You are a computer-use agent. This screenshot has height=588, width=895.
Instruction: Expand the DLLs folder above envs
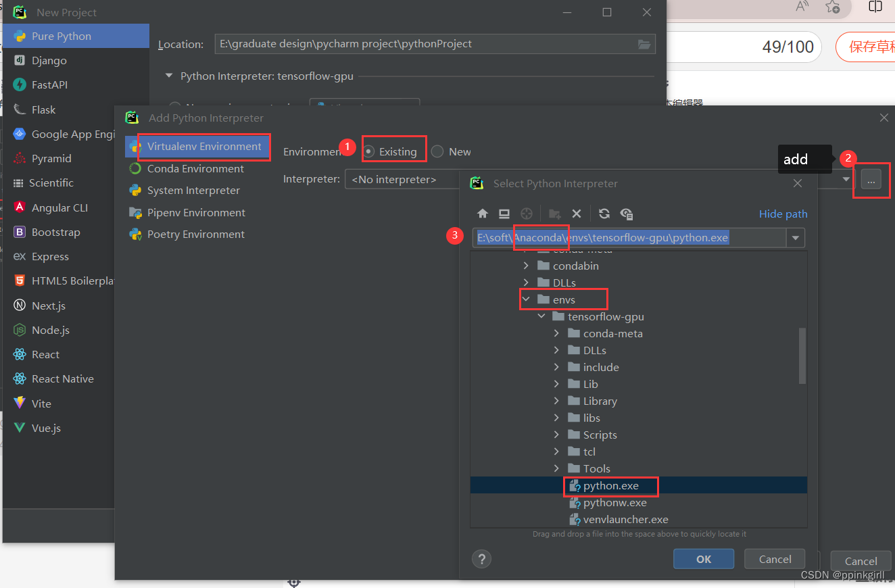(x=526, y=283)
